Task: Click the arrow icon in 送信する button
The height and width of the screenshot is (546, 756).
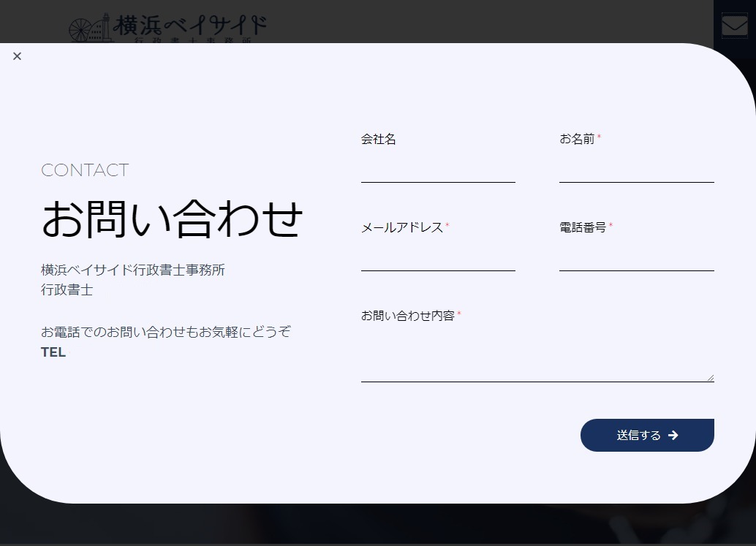Action: click(673, 436)
